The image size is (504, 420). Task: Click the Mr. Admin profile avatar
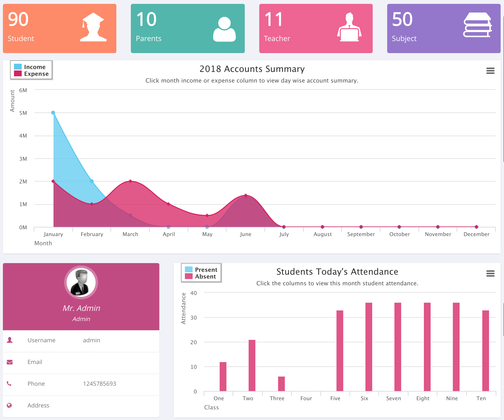tap(81, 282)
